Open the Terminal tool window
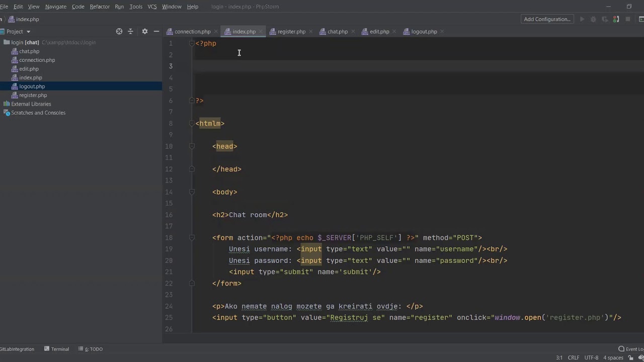This screenshot has height=362, width=644. (x=57, y=349)
